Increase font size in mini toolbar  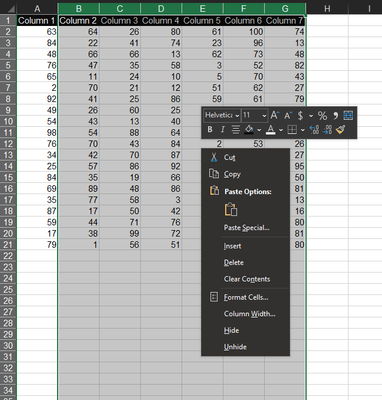(274, 115)
